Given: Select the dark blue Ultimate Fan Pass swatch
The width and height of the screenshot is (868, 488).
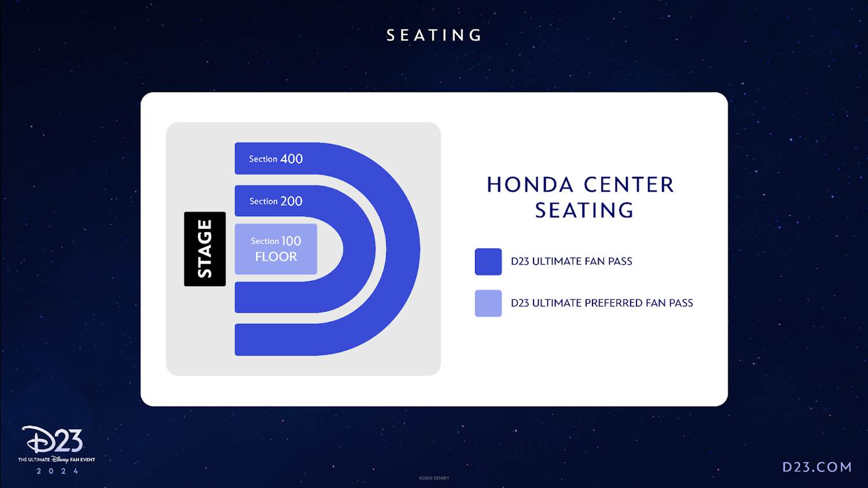Looking at the screenshot, I should pos(488,262).
